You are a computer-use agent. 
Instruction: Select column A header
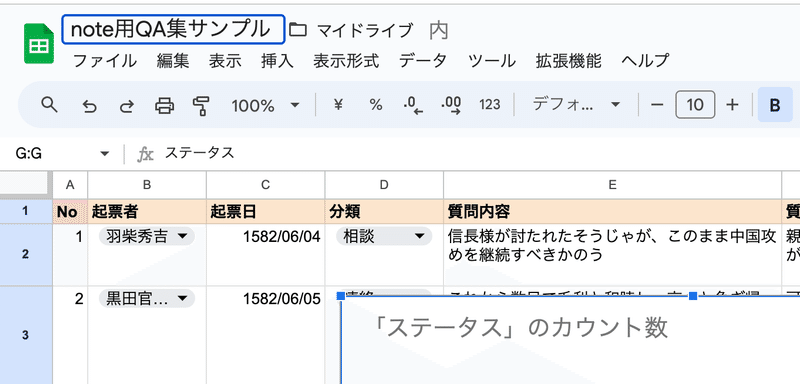70,185
